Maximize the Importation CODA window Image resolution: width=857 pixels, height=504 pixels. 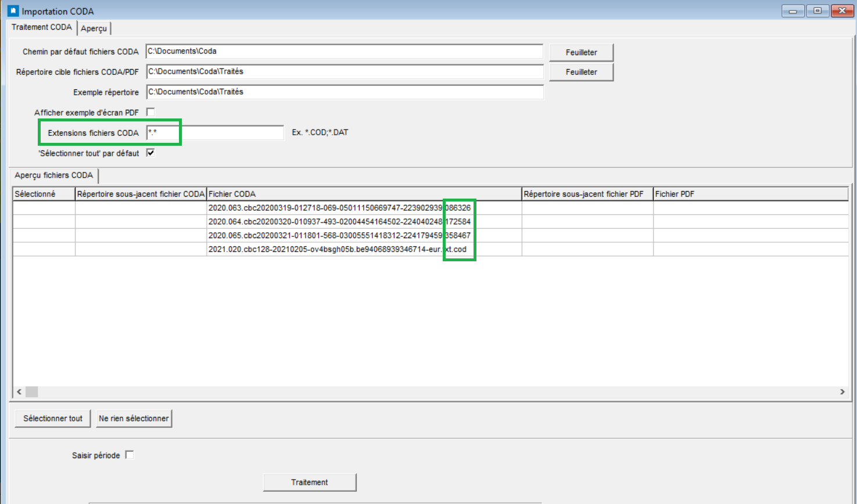click(x=817, y=10)
